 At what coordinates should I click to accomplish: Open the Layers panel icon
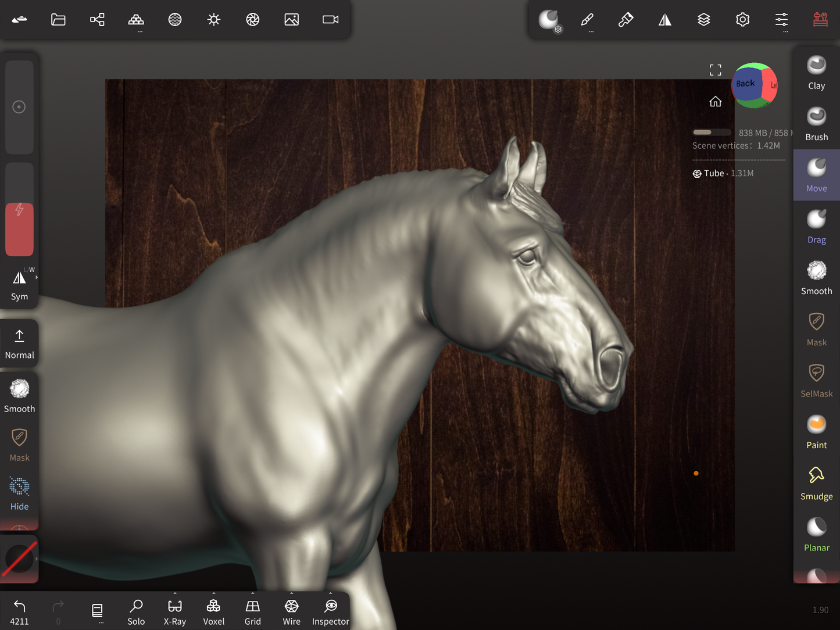703,20
